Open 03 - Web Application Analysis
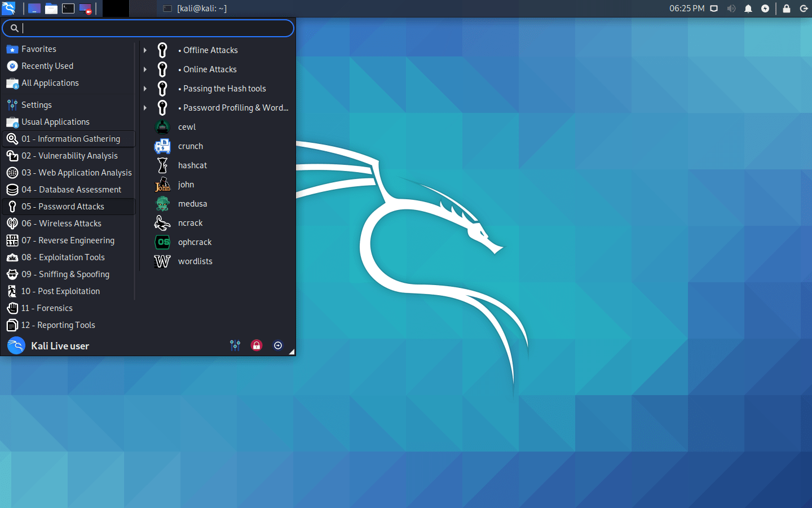812x508 pixels. [x=69, y=173]
